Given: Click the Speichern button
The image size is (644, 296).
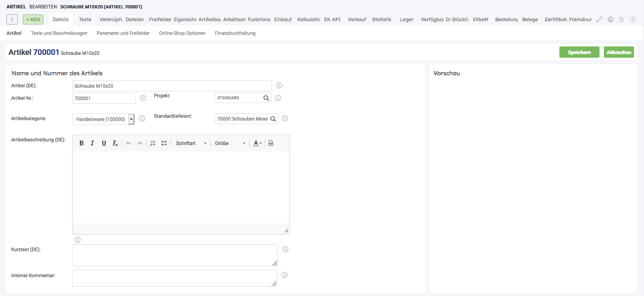Looking at the screenshot, I should [x=579, y=52].
